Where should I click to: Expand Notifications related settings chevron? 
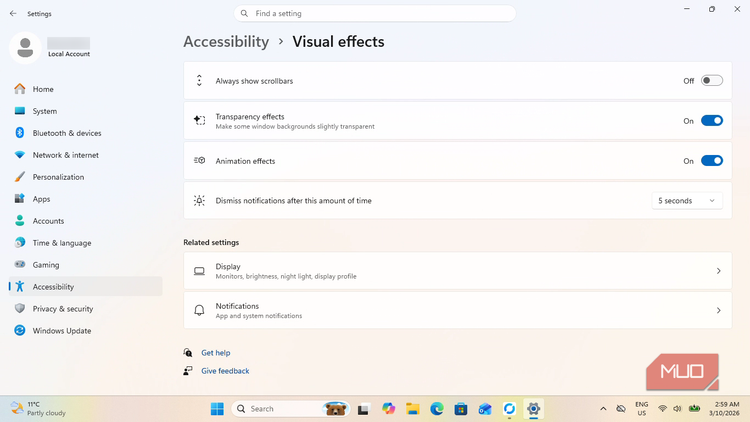coord(718,311)
